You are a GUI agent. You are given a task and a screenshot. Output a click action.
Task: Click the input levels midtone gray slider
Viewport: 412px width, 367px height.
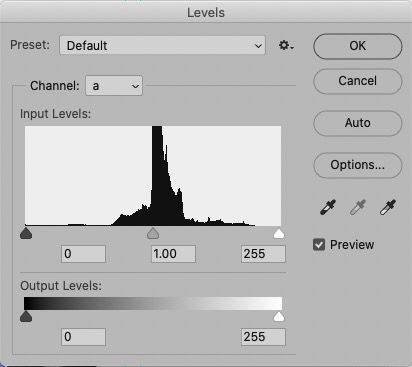tap(153, 233)
